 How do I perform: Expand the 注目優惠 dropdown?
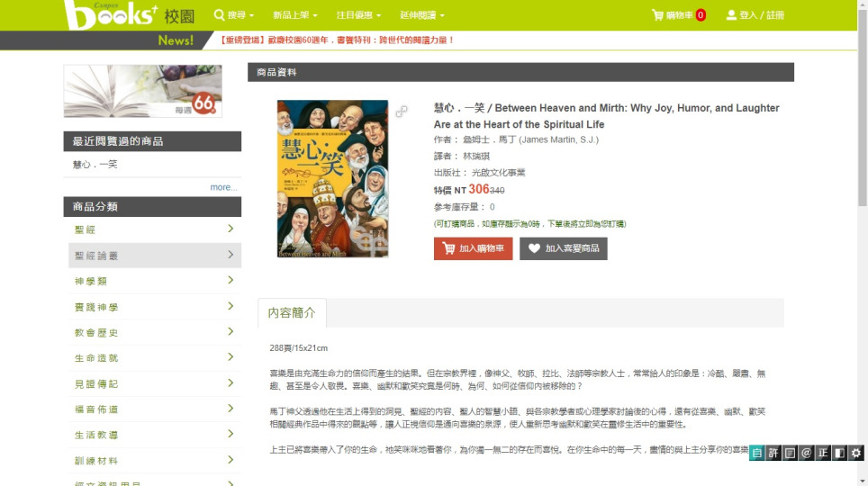pos(358,15)
